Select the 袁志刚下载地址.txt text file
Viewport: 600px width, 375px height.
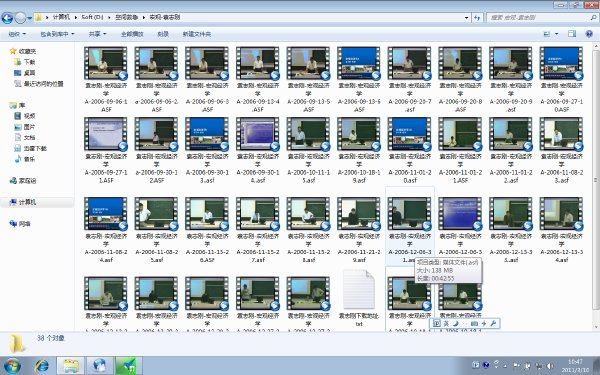[x=359, y=298]
